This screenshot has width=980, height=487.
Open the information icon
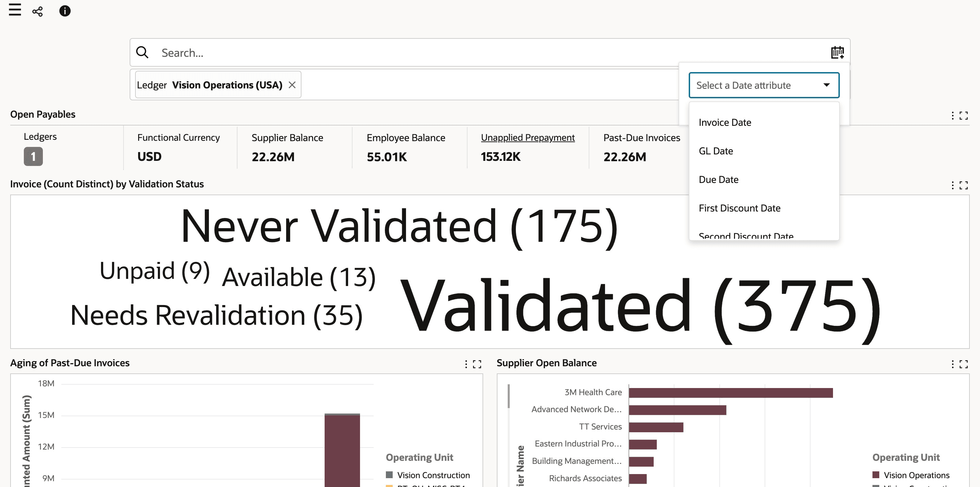click(65, 11)
